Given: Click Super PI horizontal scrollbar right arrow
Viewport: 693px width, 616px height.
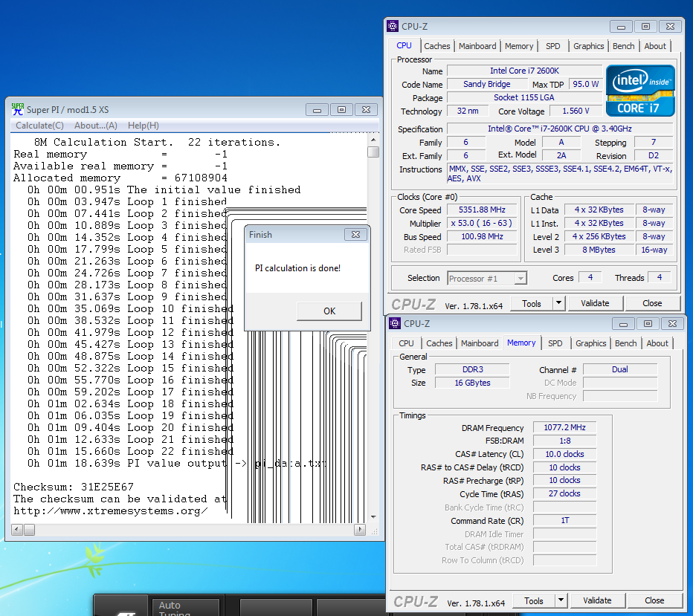Looking at the screenshot, I should pyautogui.click(x=360, y=530).
